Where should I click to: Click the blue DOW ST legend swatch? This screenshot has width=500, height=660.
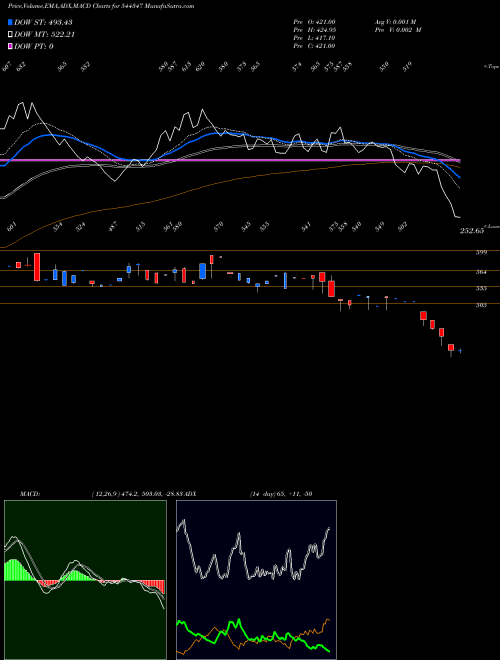(10, 22)
